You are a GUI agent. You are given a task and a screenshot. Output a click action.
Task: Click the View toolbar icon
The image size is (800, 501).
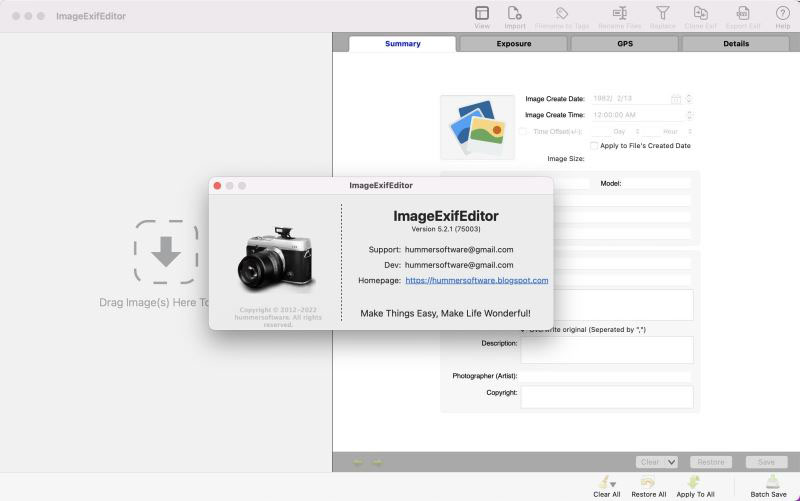482,13
